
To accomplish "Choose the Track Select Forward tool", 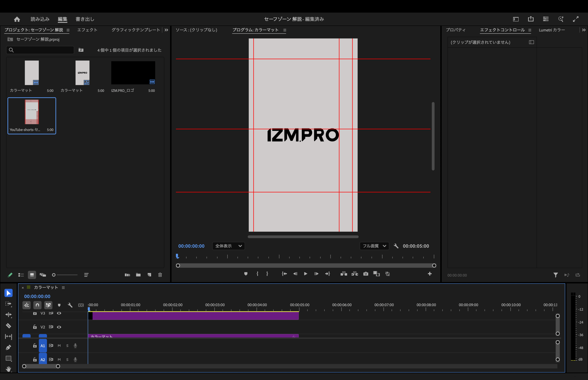I will [x=8, y=304].
